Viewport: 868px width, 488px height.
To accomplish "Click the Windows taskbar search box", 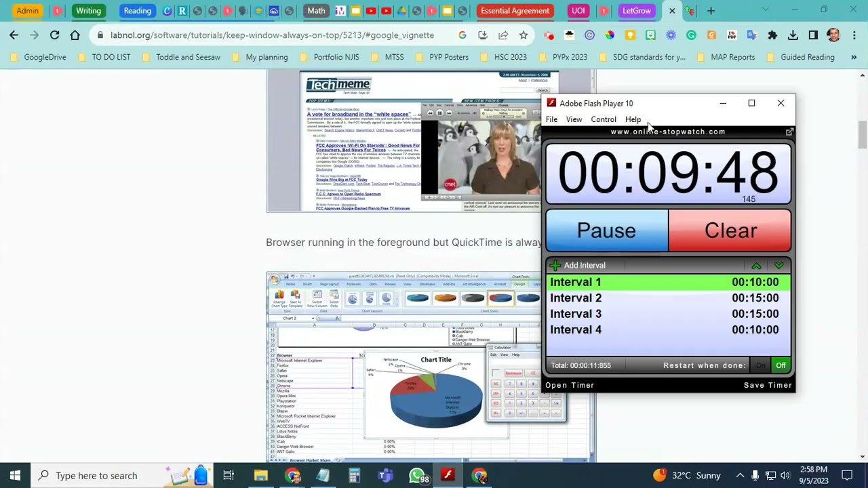I will pyautogui.click(x=122, y=475).
